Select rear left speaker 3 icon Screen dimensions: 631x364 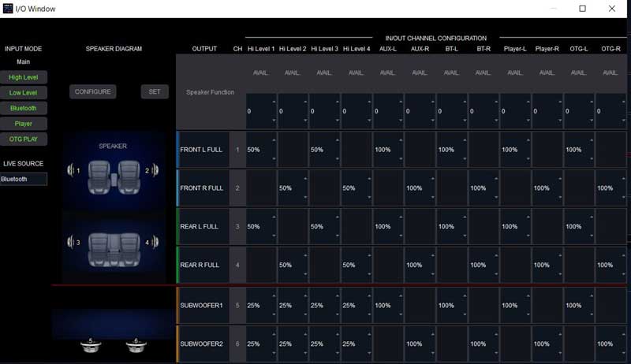click(x=73, y=243)
